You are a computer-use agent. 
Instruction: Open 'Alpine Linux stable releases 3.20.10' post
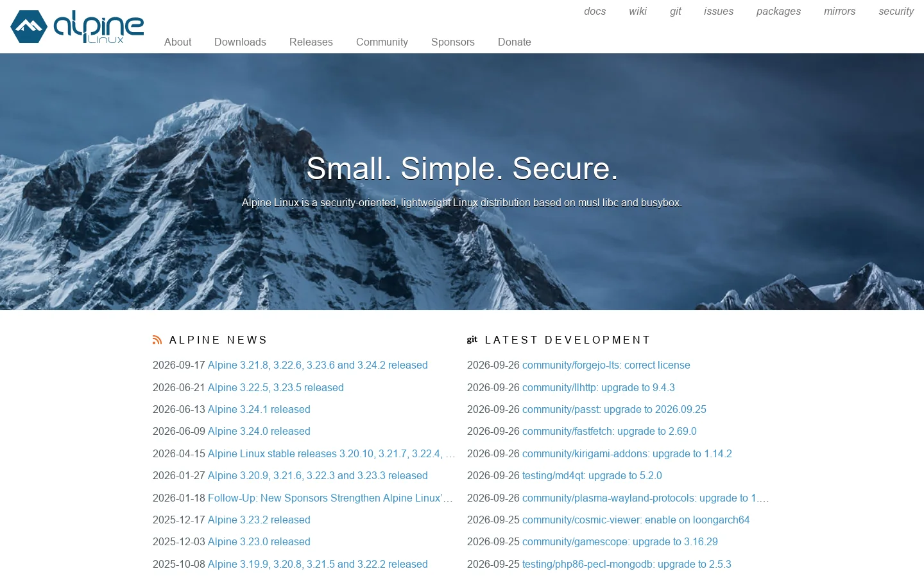(x=332, y=453)
